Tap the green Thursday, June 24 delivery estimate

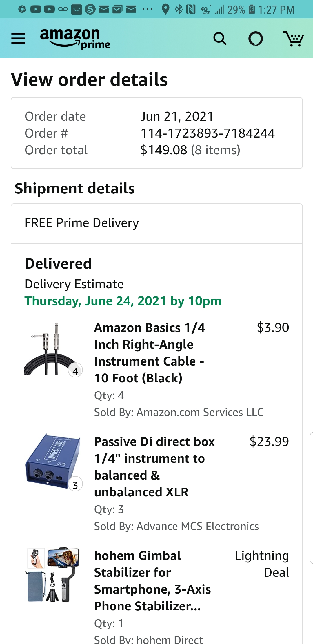(x=123, y=301)
